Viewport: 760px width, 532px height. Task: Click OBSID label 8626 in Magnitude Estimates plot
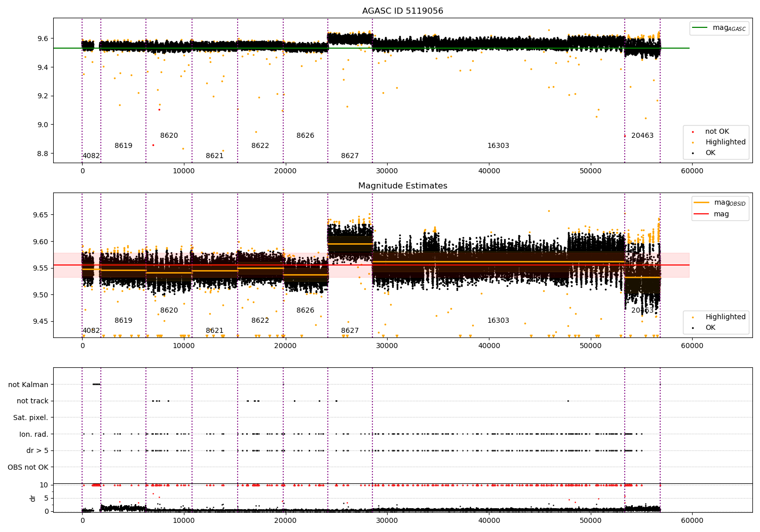coord(306,311)
